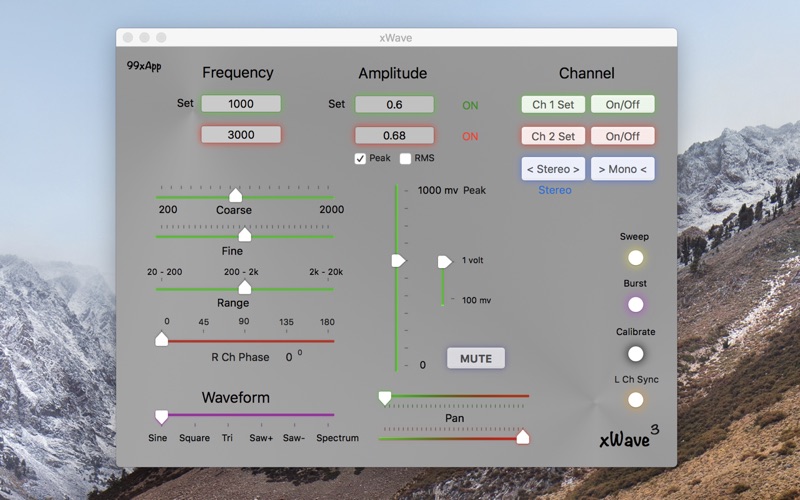Click the green ON status for channel 1

pos(470,106)
